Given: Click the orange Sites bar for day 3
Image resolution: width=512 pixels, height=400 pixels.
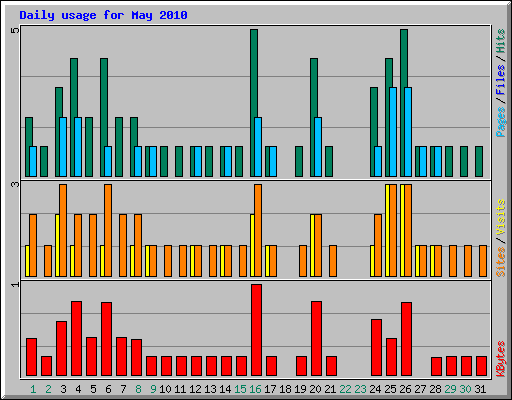Looking at the screenshot, I should tap(63, 230).
